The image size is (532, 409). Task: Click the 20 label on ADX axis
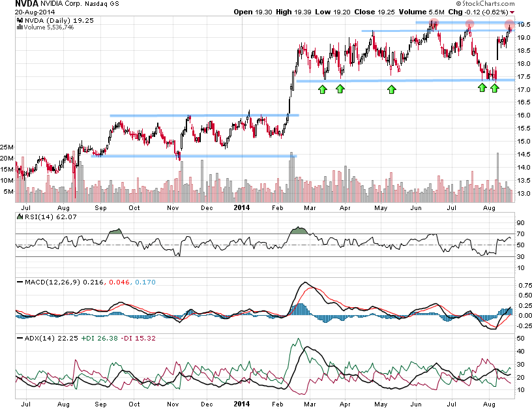(520, 377)
